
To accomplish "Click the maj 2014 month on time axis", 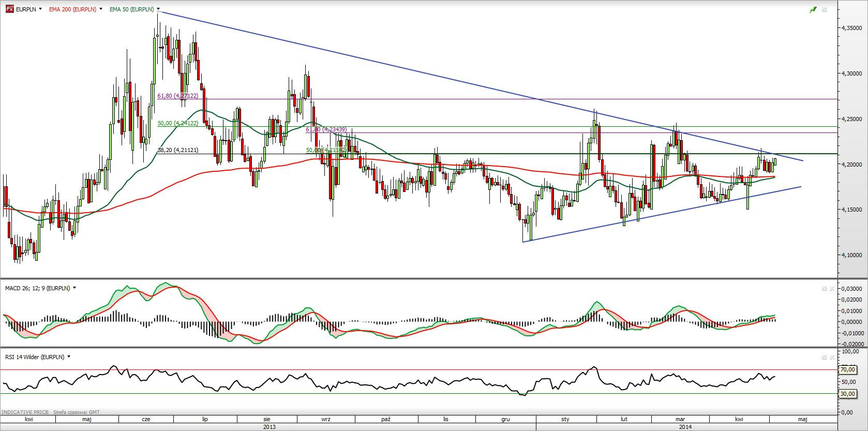I will coord(802,419).
